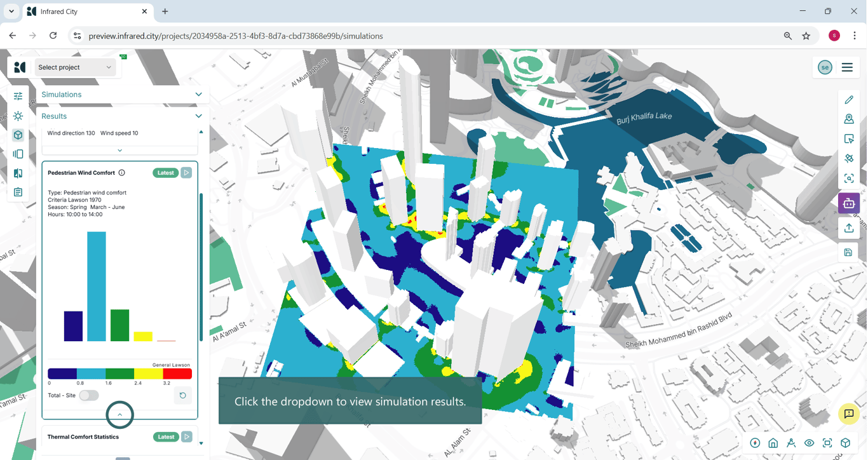Select the pencil edit tool

[849, 100]
